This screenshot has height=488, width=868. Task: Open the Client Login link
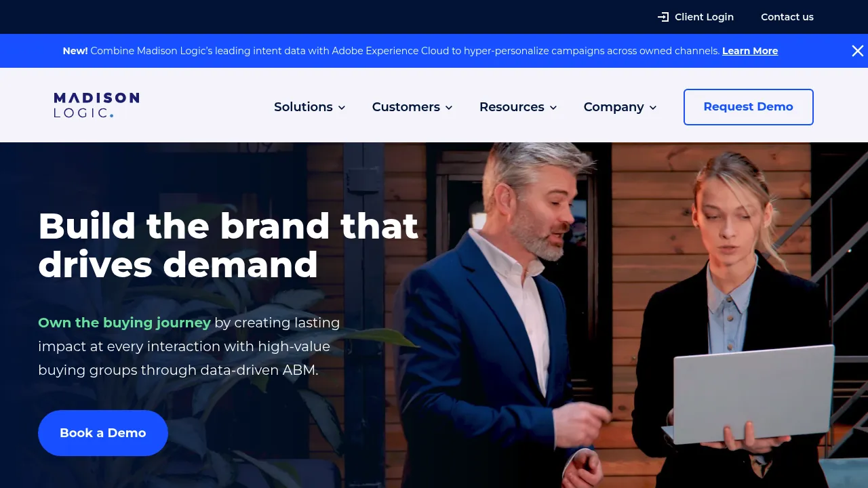coord(696,17)
